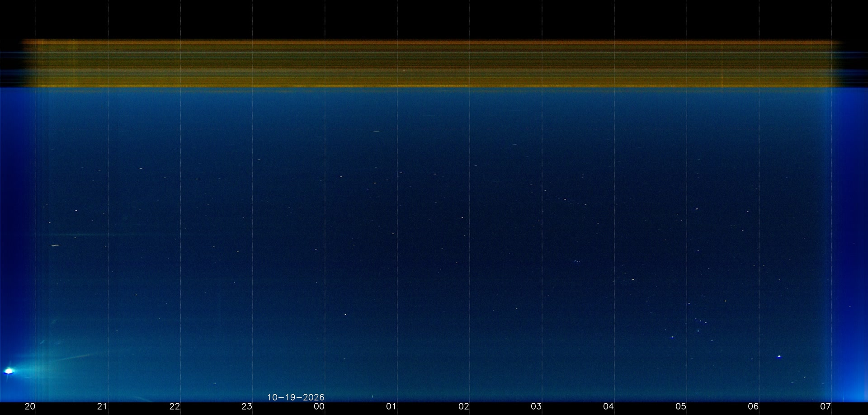The height and width of the screenshot is (415, 868).
Task: Click the 04 hour label
Action: click(x=609, y=406)
